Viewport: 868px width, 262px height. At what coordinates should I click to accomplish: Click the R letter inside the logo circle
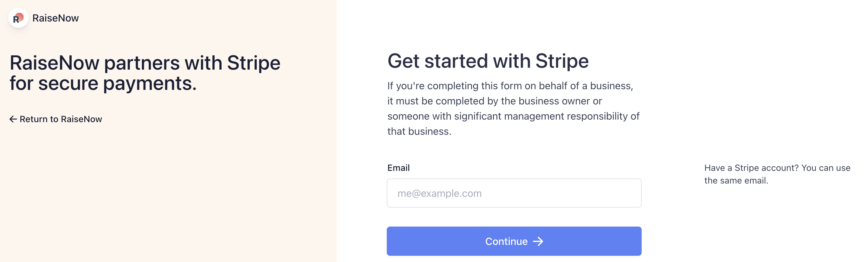click(16, 20)
